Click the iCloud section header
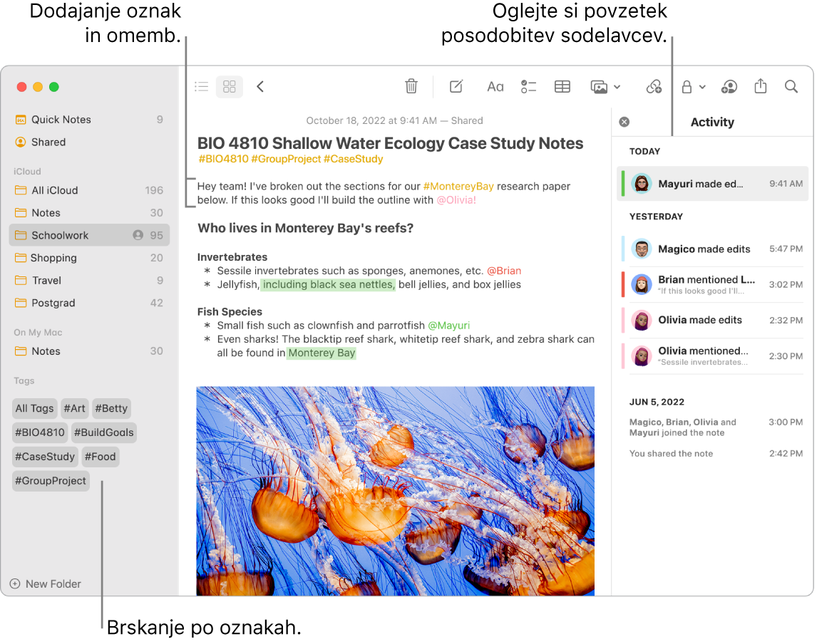817x644 pixels. pos(27,171)
